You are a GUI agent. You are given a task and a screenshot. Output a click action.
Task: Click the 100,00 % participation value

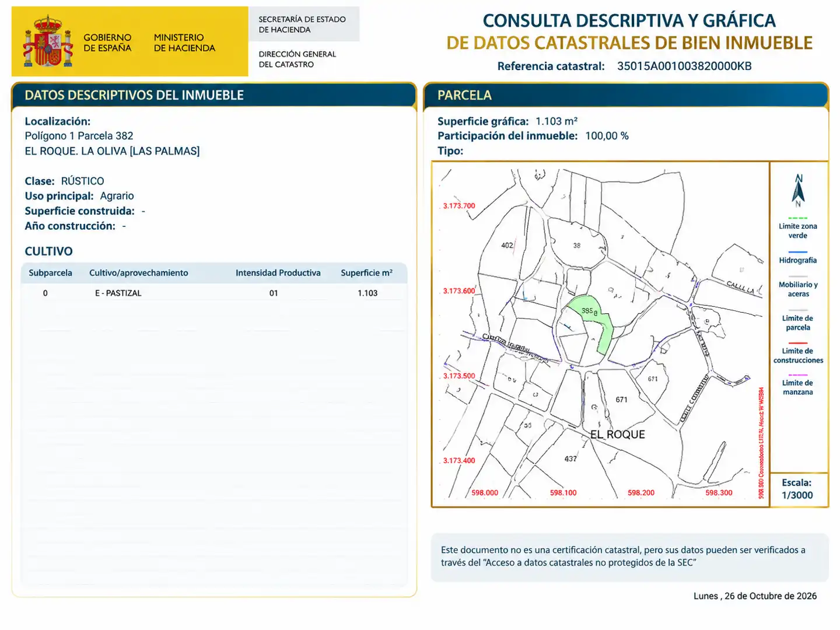pos(607,136)
